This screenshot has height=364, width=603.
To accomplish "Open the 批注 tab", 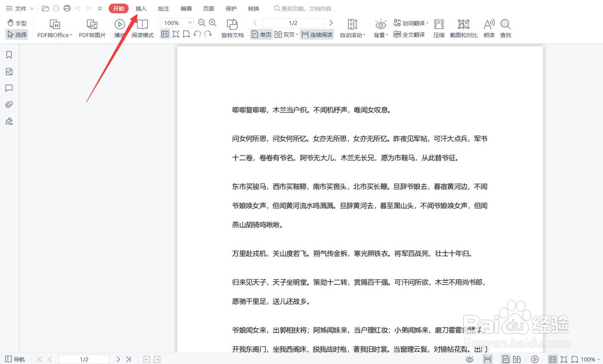I will coord(164,8).
